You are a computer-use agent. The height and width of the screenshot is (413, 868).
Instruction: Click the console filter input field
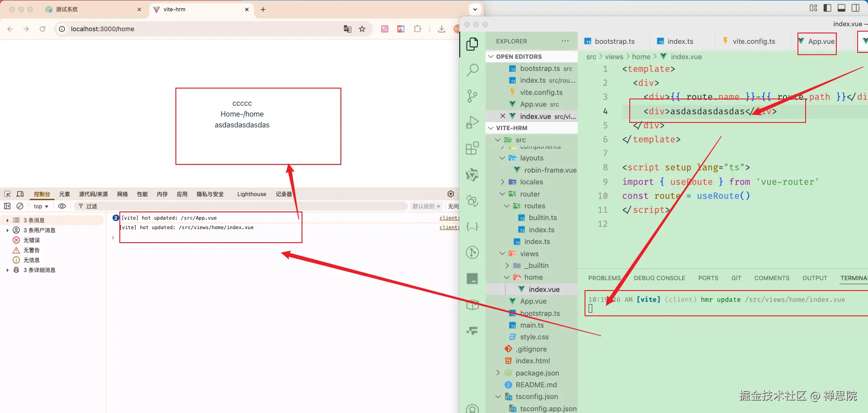(x=244, y=206)
